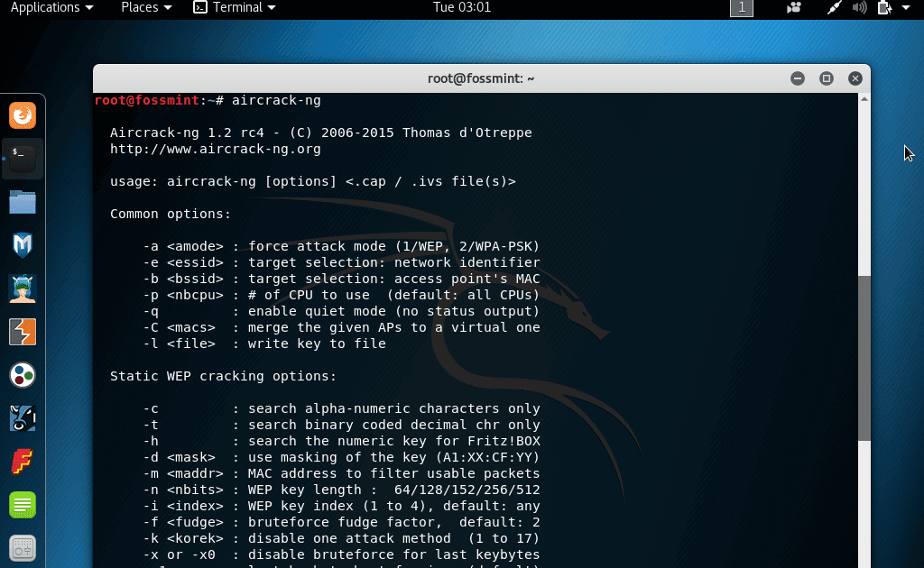Click the typed aircrack-ng command after the prompt
Viewport: 924px width, 568px height.
276,100
